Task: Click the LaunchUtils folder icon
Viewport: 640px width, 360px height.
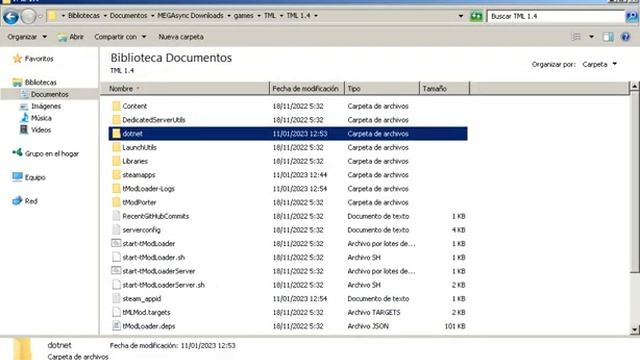Action: [x=116, y=147]
